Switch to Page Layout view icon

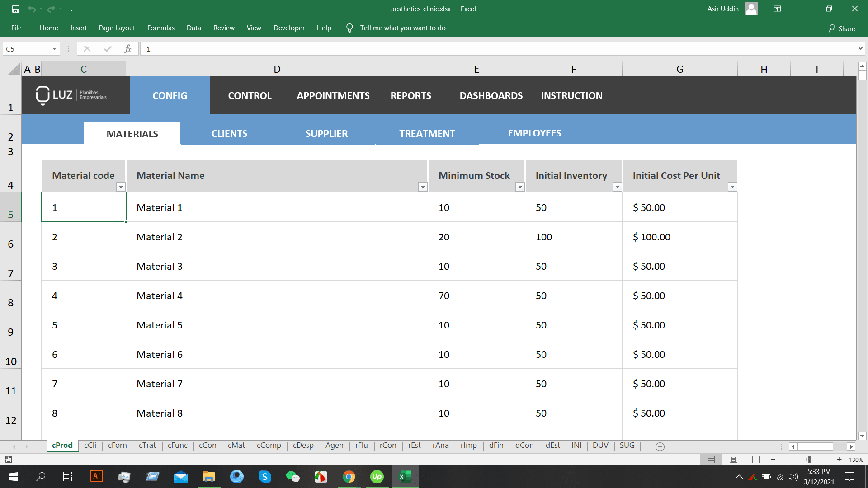click(x=733, y=459)
